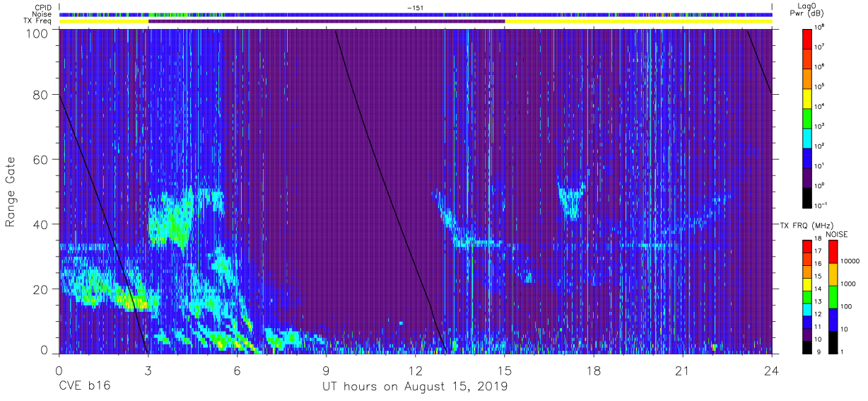868x401 pixels.
Task: Select UT hours tick label 24
Action: coord(772,370)
